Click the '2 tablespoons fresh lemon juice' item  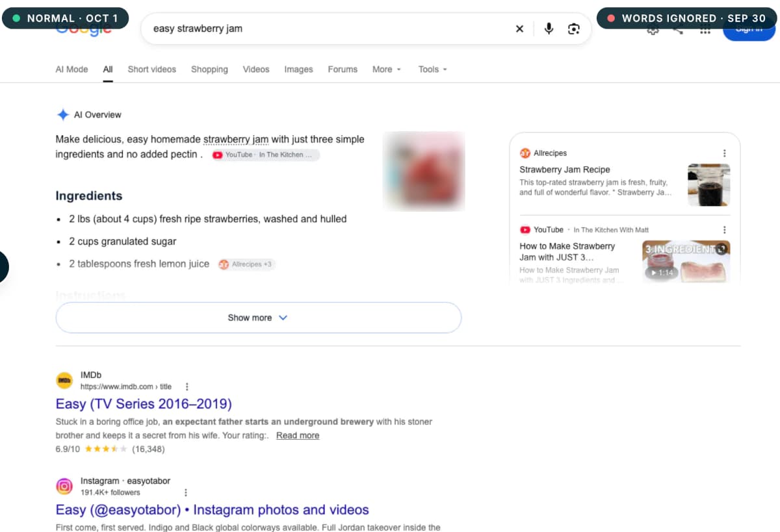click(139, 264)
